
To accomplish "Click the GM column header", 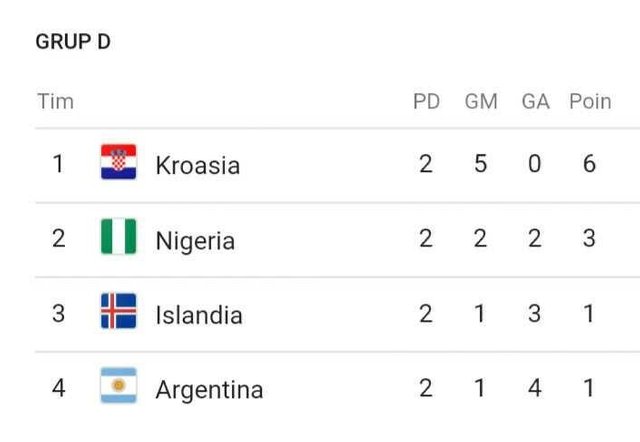I will (481, 102).
